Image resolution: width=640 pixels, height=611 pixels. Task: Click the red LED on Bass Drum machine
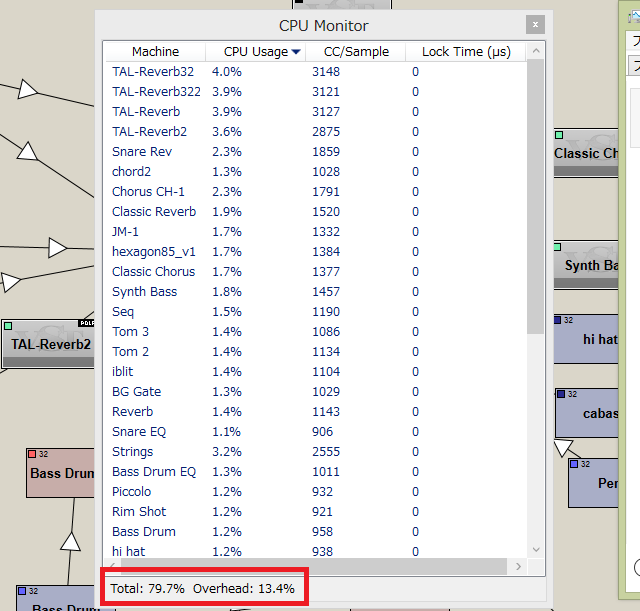pyautogui.click(x=32, y=454)
